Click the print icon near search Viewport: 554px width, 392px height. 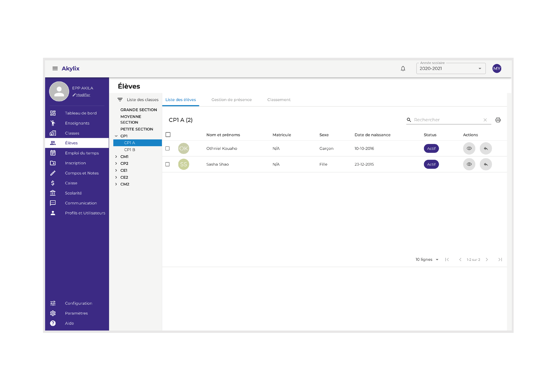[x=498, y=120]
